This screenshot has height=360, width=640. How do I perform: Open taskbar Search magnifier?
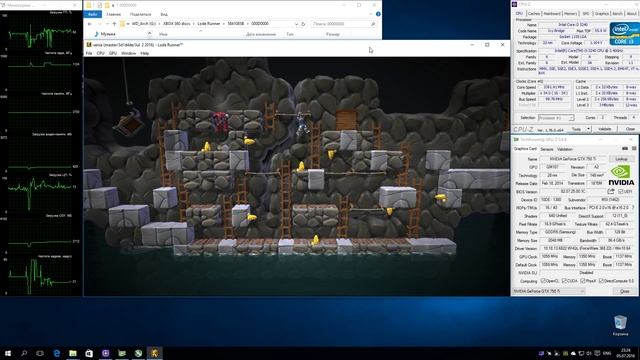pyautogui.click(x=24, y=353)
